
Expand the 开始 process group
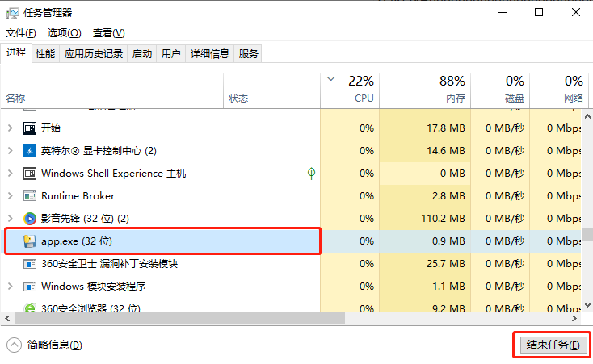(10, 128)
